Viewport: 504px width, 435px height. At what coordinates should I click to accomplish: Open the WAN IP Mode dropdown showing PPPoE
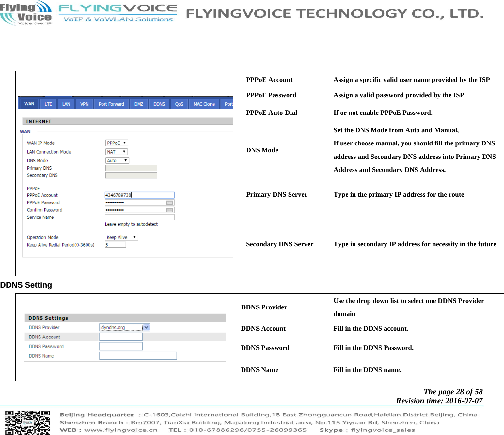pos(117,143)
